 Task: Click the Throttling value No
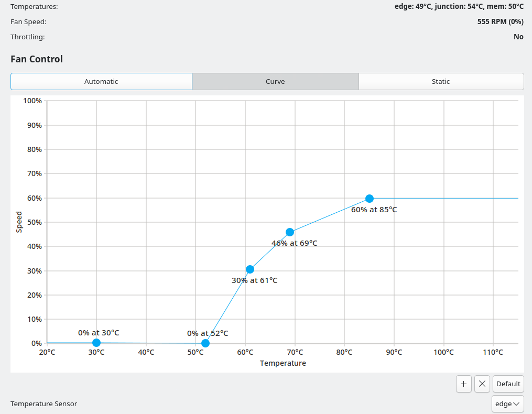(518, 37)
